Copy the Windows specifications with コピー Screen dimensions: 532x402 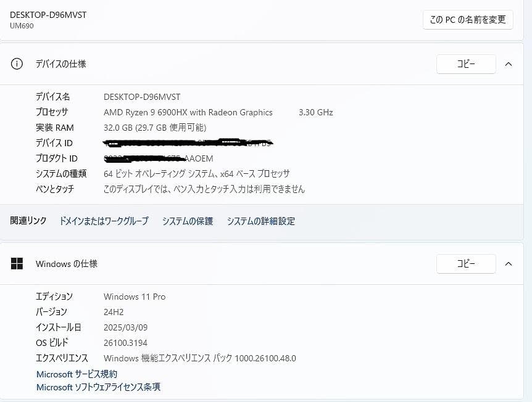pos(466,264)
